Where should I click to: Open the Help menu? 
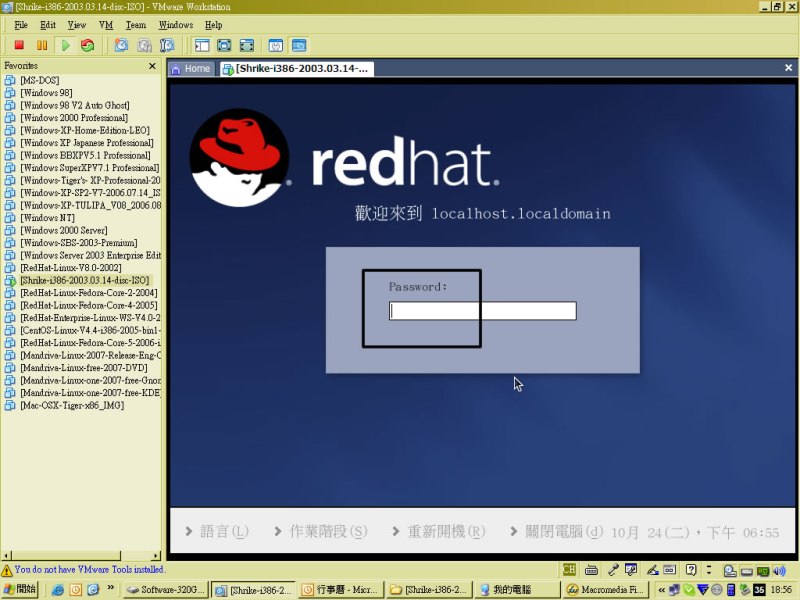213,25
